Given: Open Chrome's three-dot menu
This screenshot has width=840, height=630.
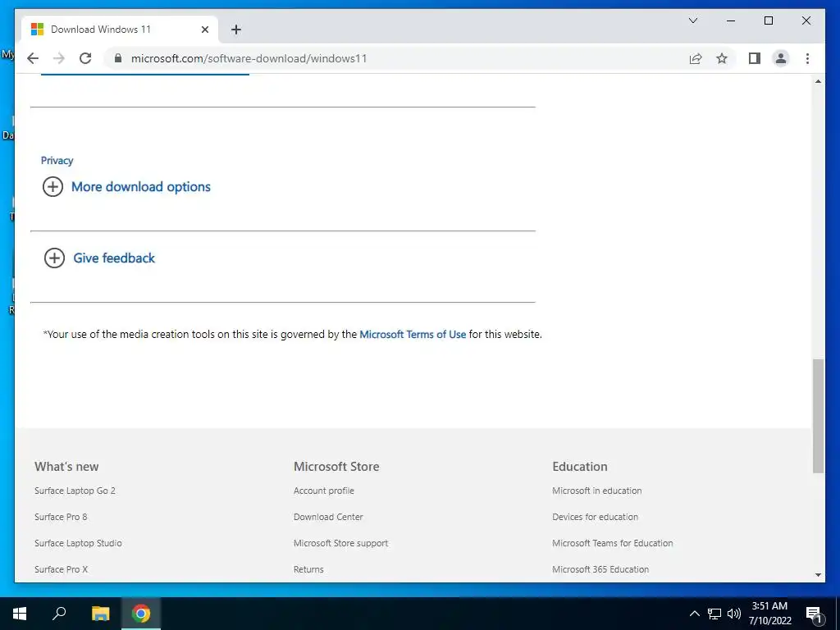Looking at the screenshot, I should (807, 58).
